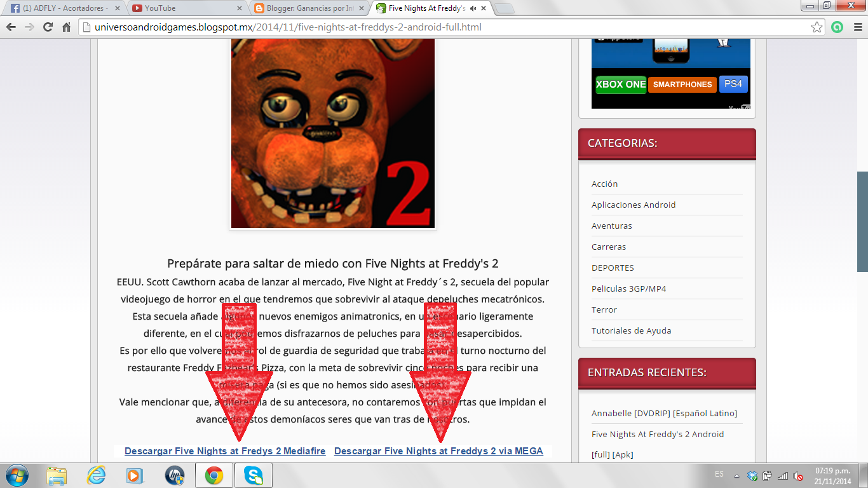Open the Windows Start menu
This screenshot has height=488, width=868.
click(x=16, y=475)
